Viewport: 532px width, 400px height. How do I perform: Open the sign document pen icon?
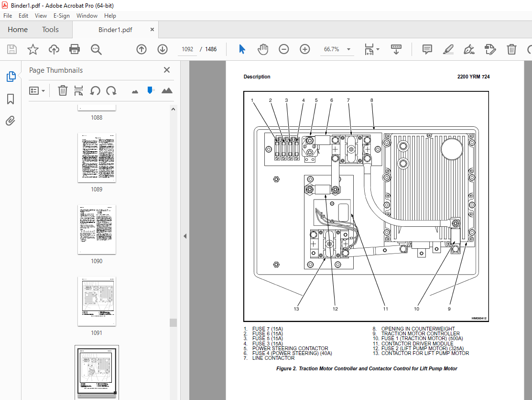tap(469, 49)
